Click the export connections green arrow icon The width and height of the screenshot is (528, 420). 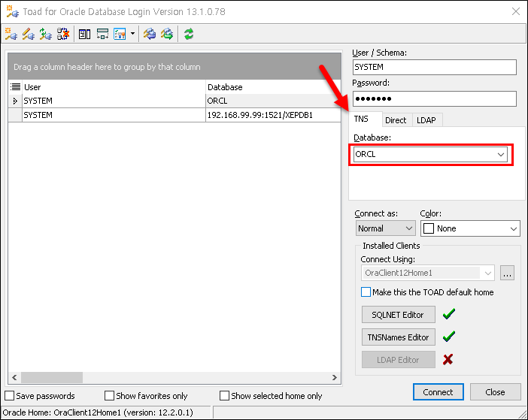[167, 34]
